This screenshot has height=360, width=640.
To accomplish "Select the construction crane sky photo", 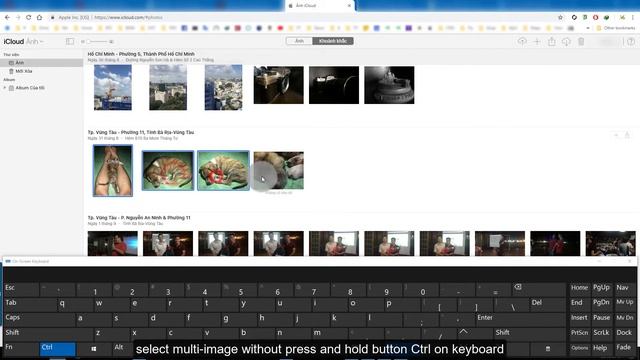I will [113, 87].
